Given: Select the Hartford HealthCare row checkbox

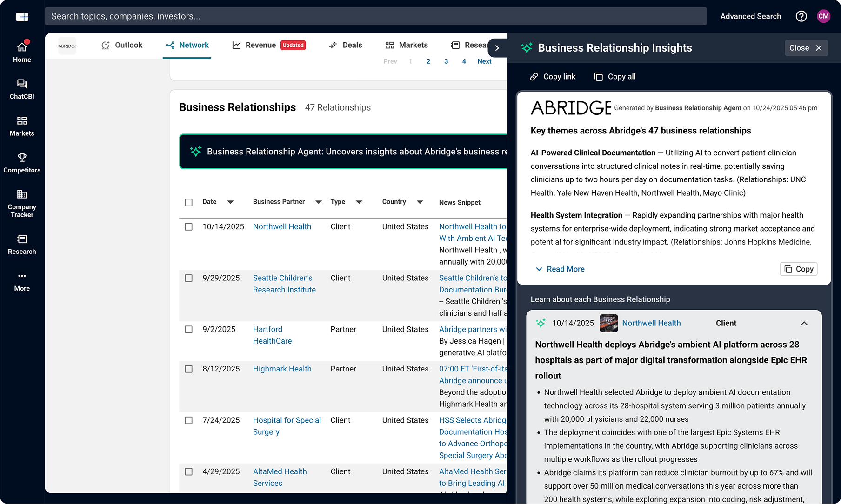Looking at the screenshot, I should [x=189, y=329].
